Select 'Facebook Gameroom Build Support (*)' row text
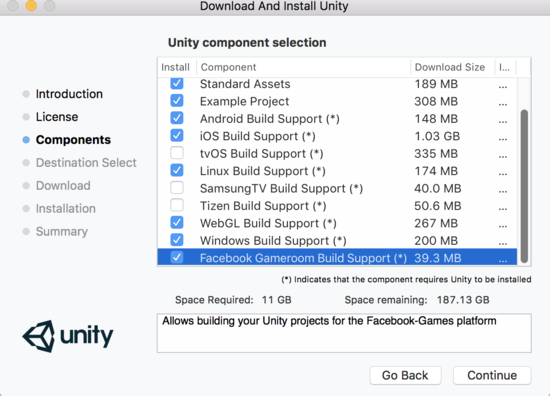This screenshot has width=550, height=396. (303, 258)
